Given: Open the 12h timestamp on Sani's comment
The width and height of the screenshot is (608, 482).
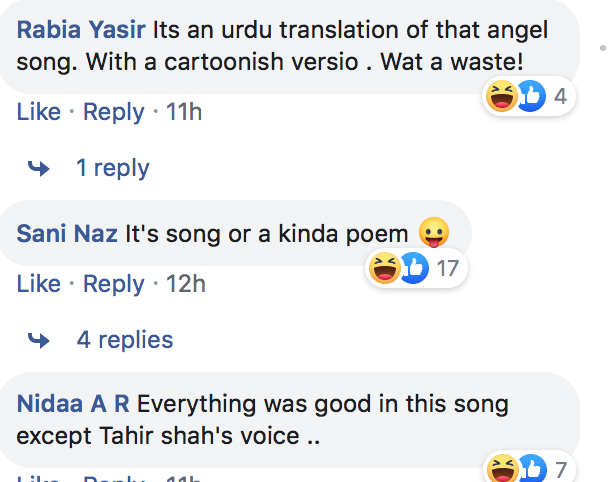Looking at the screenshot, I should pos(186,284).
